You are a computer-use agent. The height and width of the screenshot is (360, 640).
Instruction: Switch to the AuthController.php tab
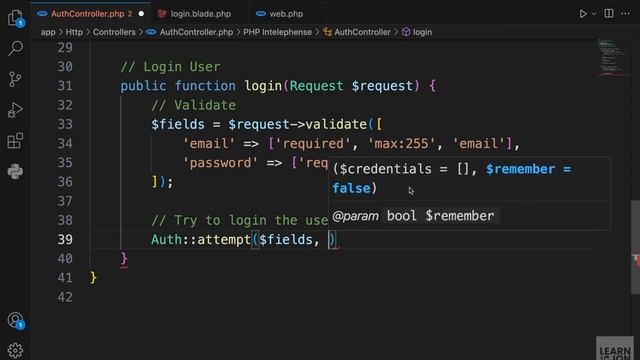click(x=91, y=14)
